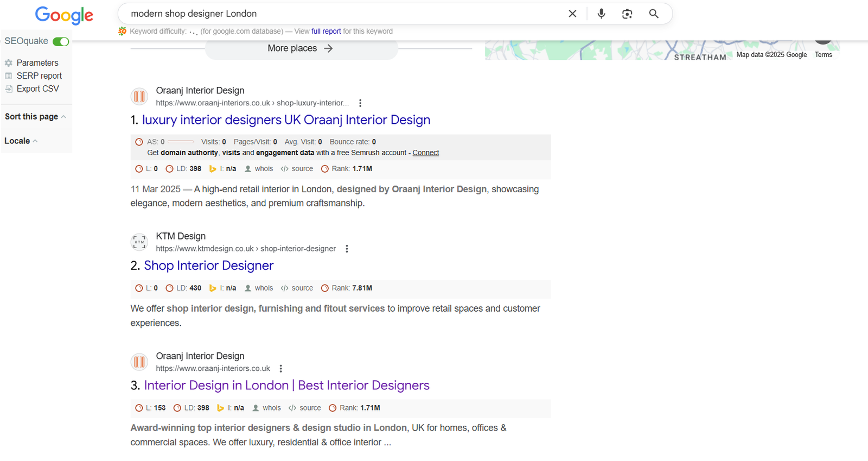
Task: Open the More places list
Action: 301,48
